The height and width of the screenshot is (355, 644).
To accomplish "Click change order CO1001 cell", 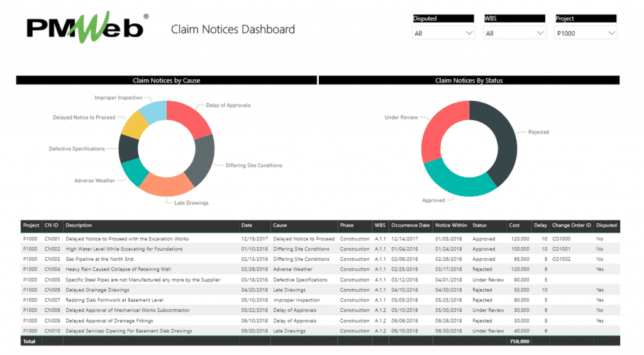I will 562,249.
